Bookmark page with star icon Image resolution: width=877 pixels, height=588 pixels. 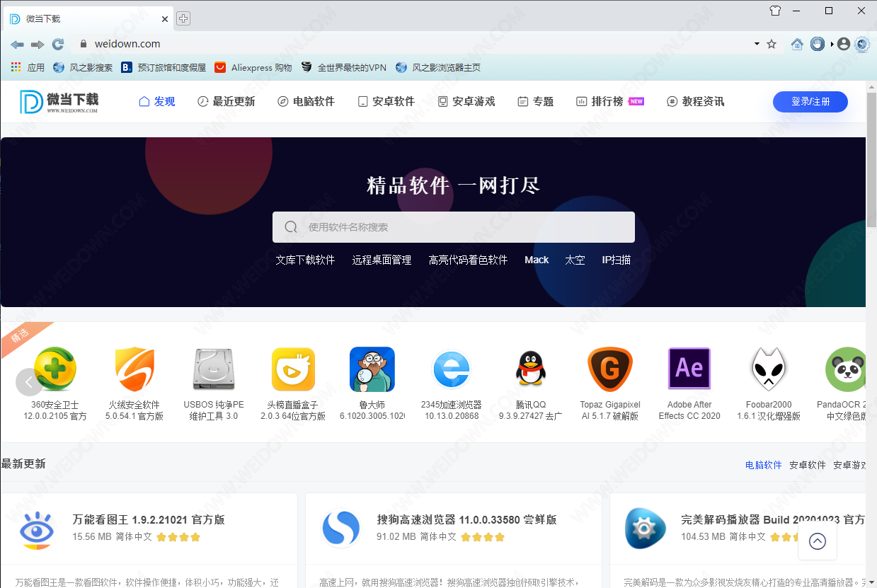(x=772, y=44)
